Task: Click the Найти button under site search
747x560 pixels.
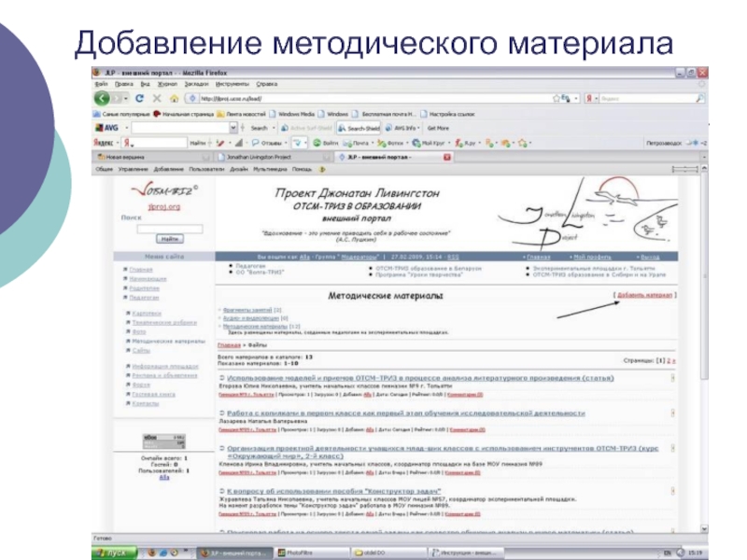Action: tap(170, 239)
